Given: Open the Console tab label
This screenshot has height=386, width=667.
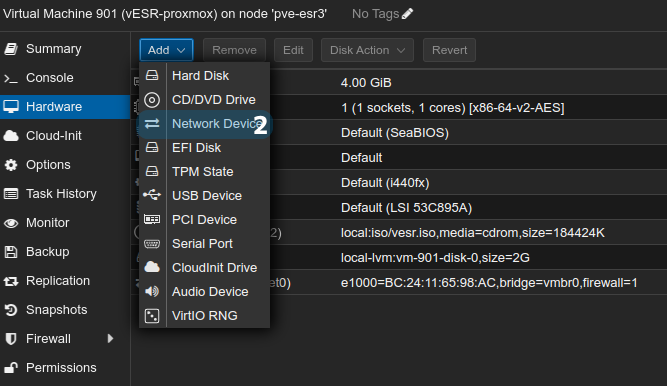Looking at the screenshot, I should click(50, 78).
